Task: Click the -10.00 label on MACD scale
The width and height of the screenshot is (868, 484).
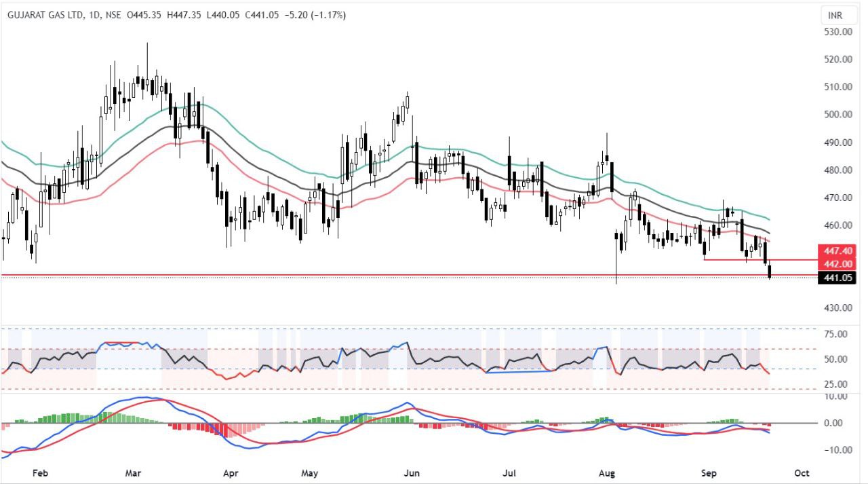Action: (x=836, y=450)
